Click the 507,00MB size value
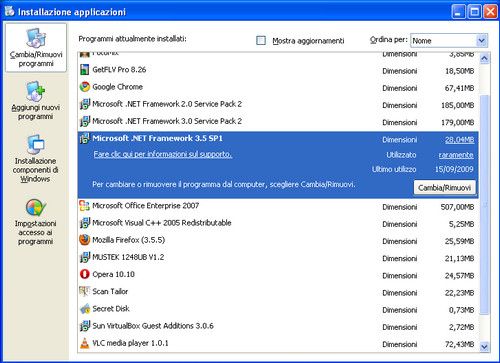Image resolution: width=500 pixels, height=363 pixels. click(x=457, y=207)
